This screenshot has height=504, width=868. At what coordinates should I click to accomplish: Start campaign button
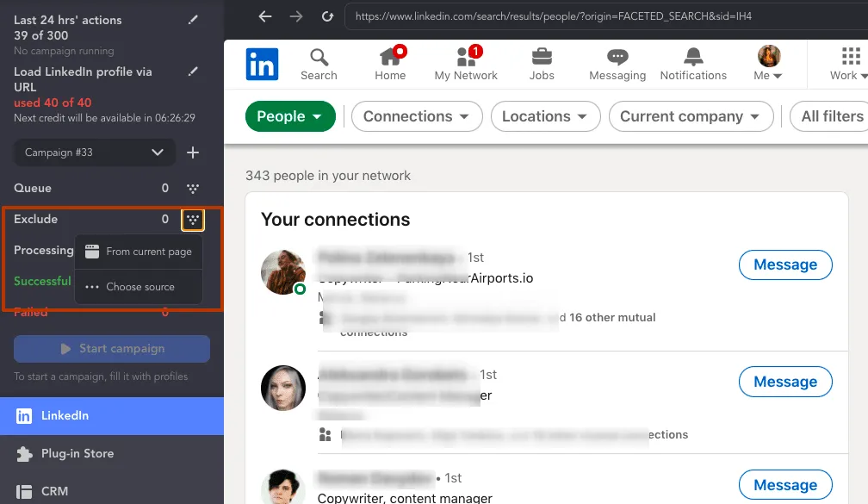[112, 349]
